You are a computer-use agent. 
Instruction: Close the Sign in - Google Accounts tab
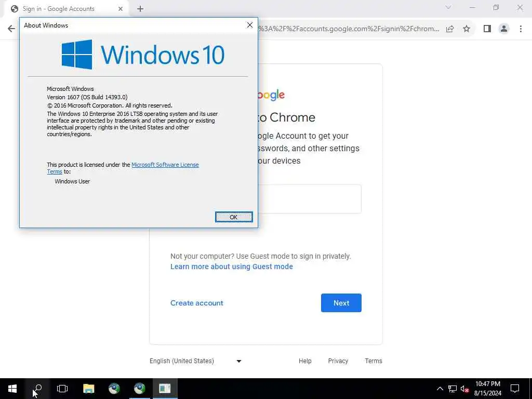121,9
